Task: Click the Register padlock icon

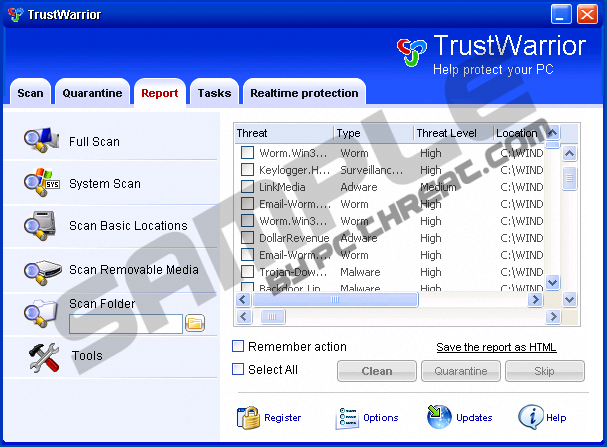Action: click(248, 417)
